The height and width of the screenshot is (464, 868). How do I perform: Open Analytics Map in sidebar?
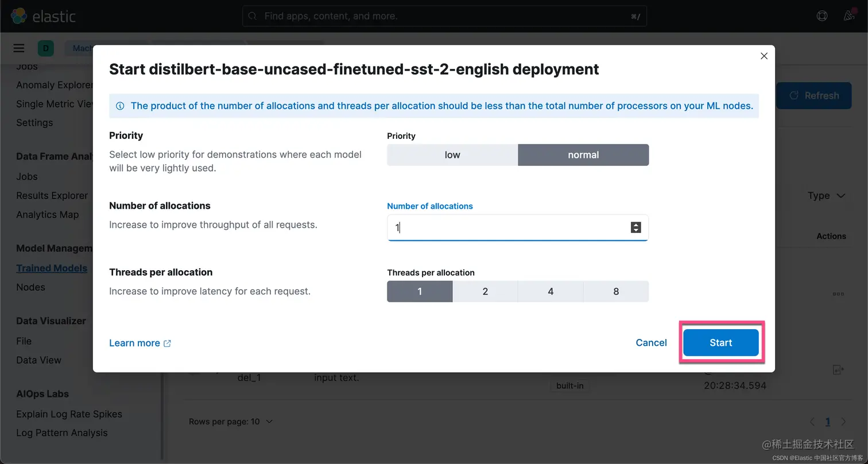tap(48, 215)
